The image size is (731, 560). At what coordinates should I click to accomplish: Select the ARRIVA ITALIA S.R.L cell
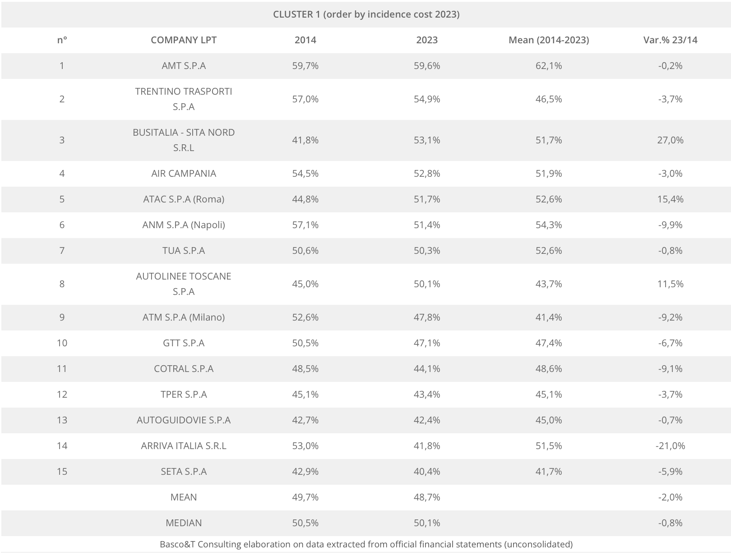click(x=183, y=445)
